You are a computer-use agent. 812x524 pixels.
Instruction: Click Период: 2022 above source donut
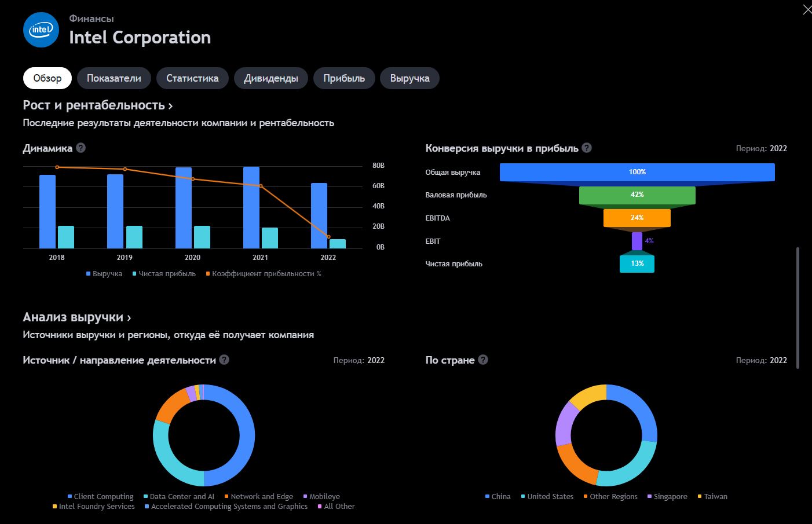pos(359,360)
